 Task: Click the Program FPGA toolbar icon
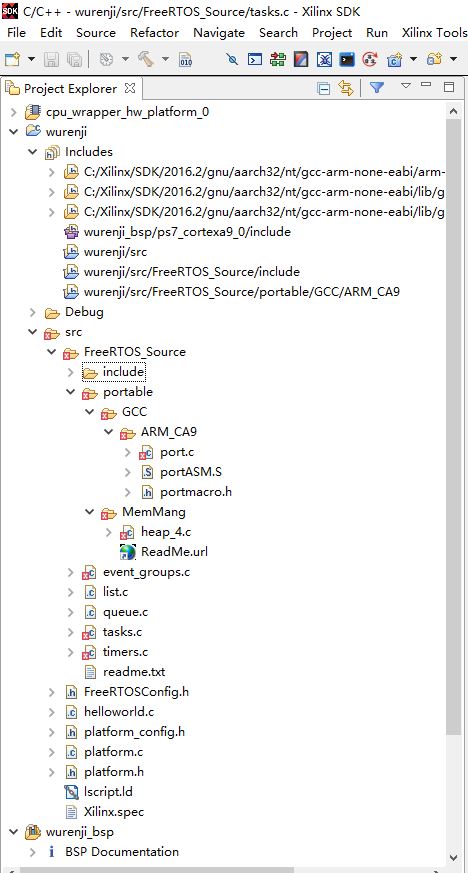232,59
